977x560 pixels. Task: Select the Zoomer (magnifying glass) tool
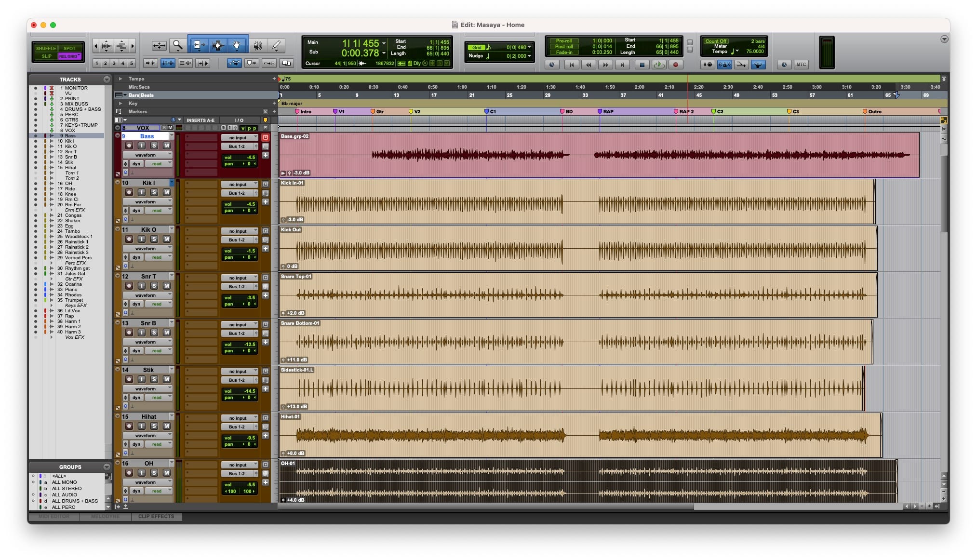click(x=178, y=45)
